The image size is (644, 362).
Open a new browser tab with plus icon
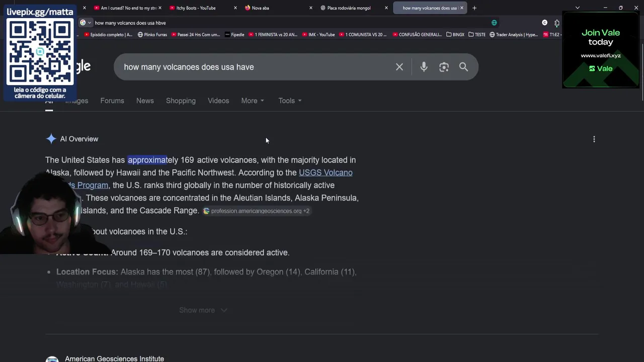point(474,8)
